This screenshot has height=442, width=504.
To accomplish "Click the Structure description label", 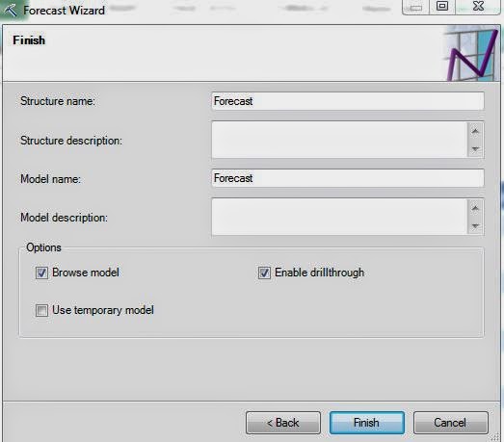I will point(71,141).
